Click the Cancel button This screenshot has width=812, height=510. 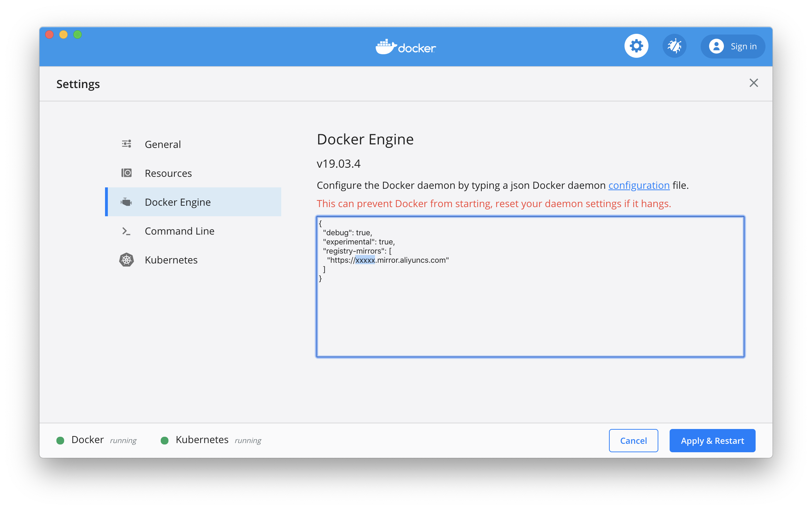point(634,440)
